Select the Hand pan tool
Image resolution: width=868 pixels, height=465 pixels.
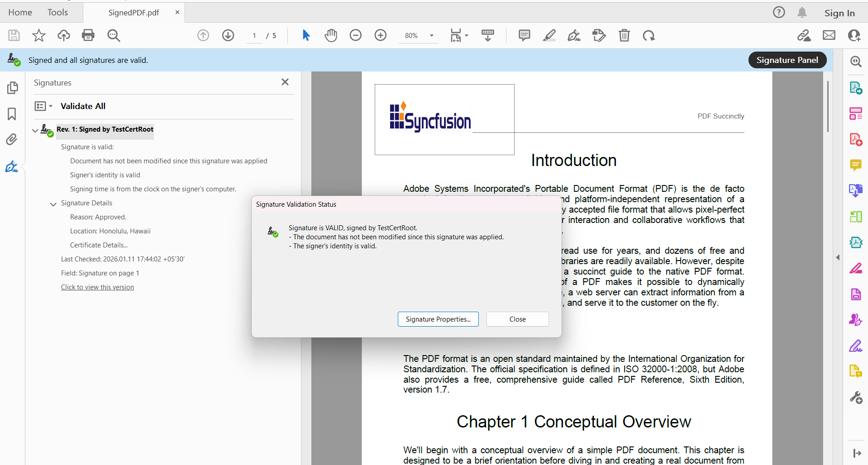331,35
